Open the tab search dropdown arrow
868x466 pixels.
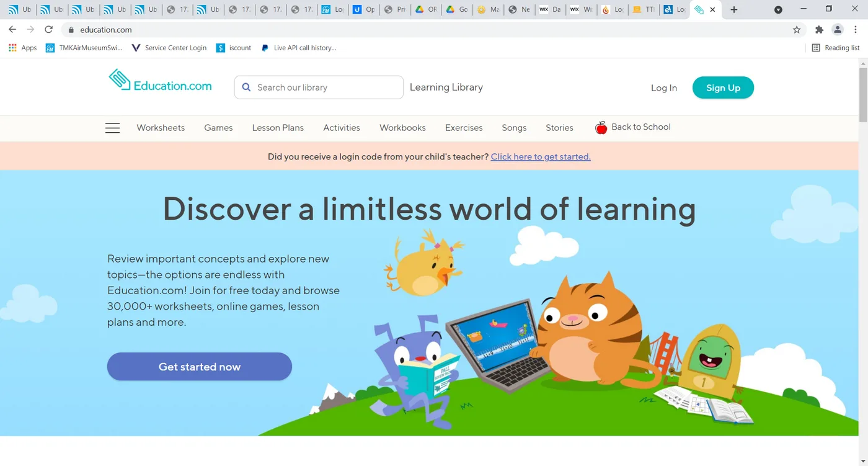pos(778,10)
